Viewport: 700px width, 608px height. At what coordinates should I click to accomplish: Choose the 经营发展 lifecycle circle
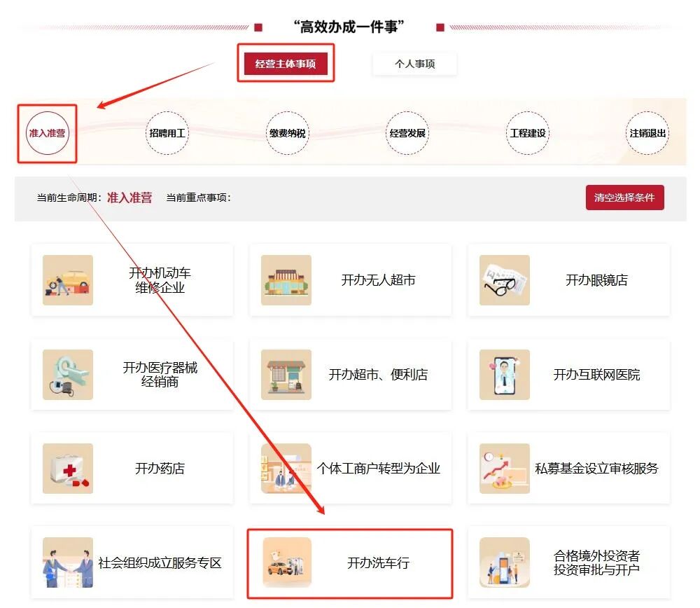click(407, 133)
